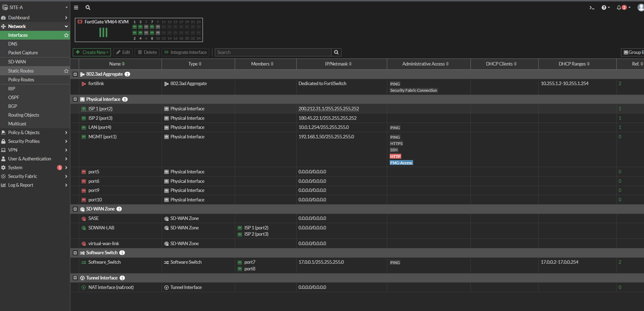Click the top bar search magnifier icon
644x311 pixels.
coord(88,7)
